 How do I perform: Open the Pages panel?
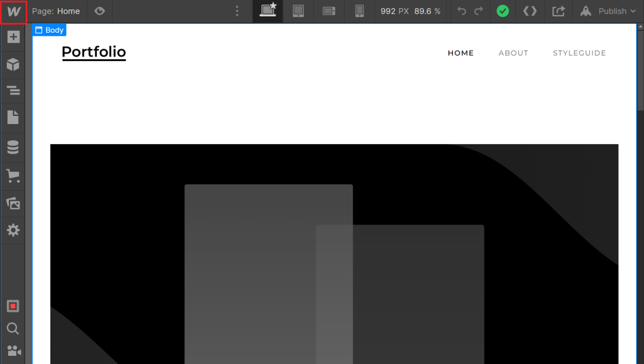click(13, 117)
